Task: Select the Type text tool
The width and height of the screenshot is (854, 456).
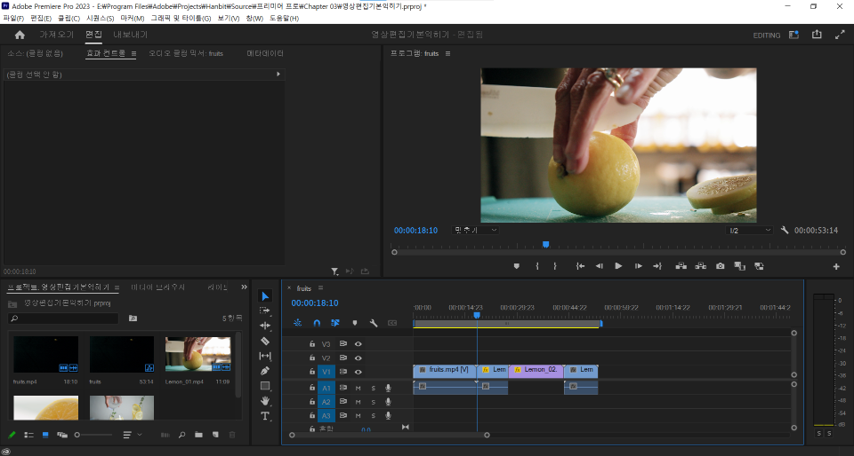Action: point(265,416)
